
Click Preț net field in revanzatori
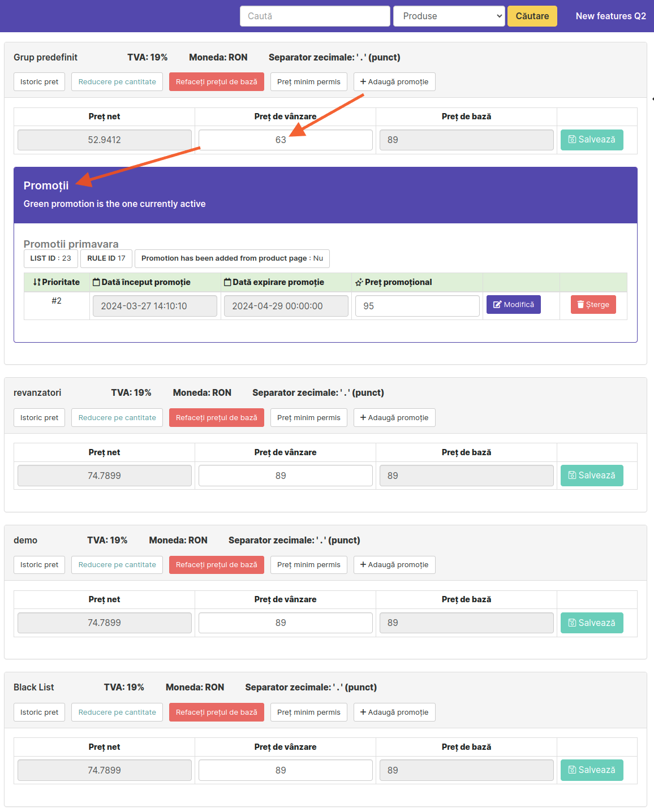[105, 476]
